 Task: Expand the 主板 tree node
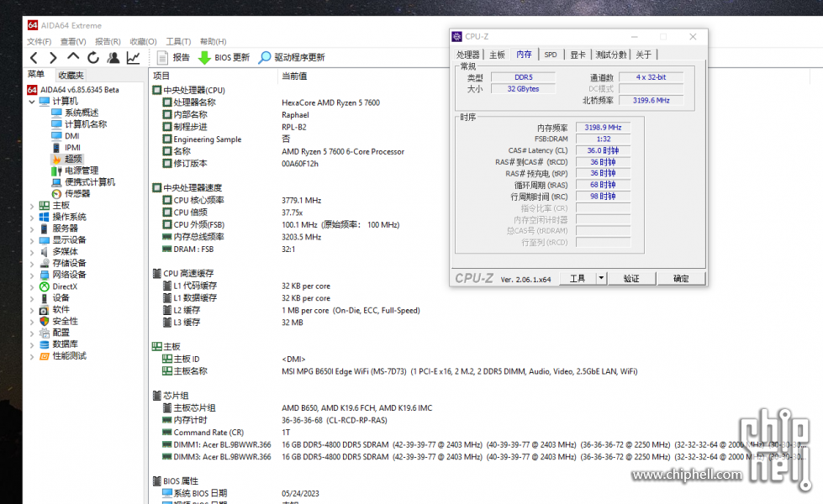[x=32, y=206]
